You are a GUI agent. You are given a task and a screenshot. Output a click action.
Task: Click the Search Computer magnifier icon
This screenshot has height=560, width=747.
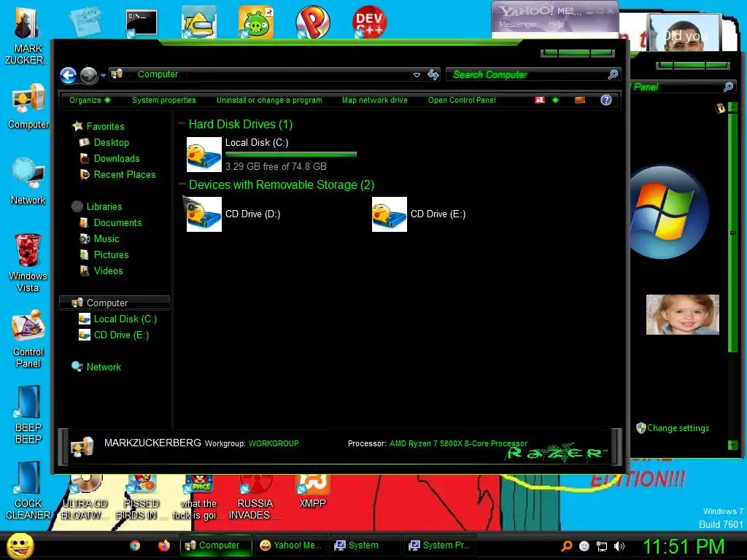click(613, 74)
